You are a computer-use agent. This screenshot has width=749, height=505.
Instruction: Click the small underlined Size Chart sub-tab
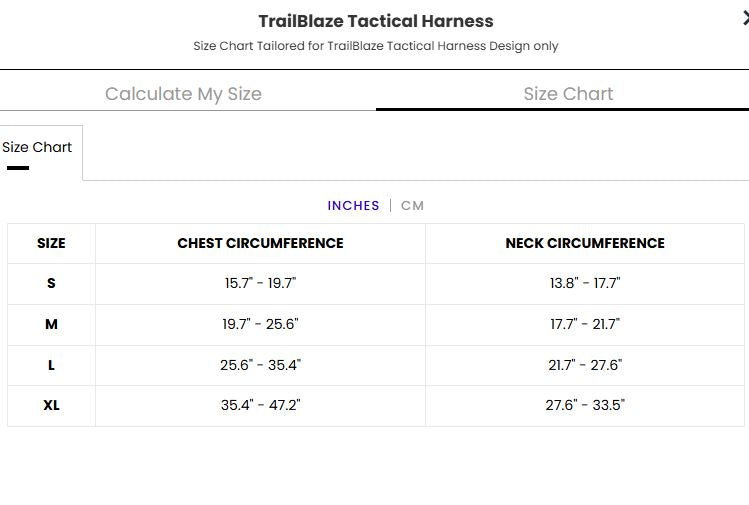[37, 148]
